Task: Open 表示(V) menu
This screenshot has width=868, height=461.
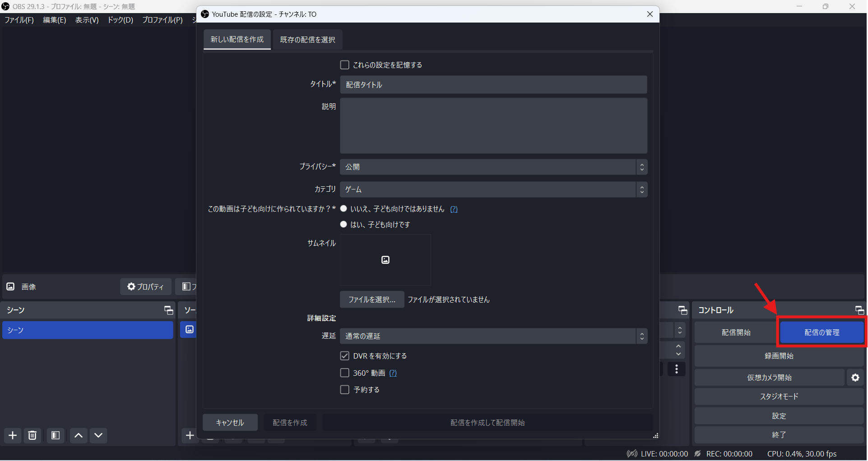Action: pos(87,20)
